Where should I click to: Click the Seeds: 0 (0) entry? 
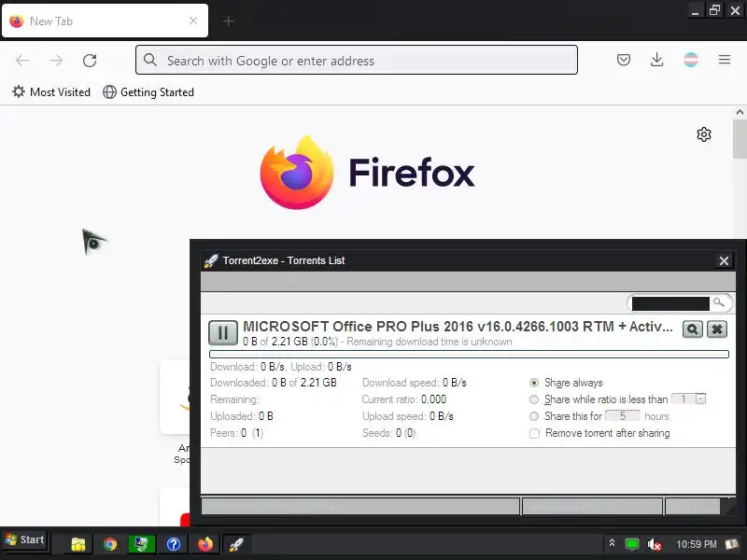point(388,433)
